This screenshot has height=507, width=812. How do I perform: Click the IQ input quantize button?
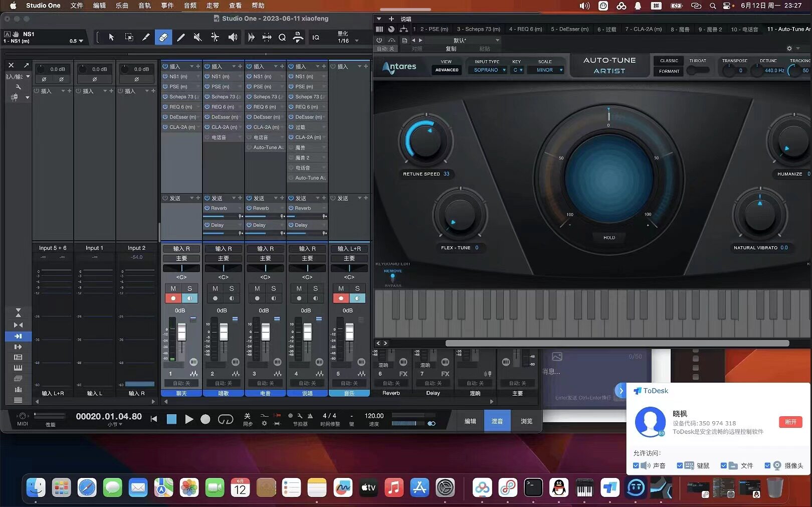(316, 38)
